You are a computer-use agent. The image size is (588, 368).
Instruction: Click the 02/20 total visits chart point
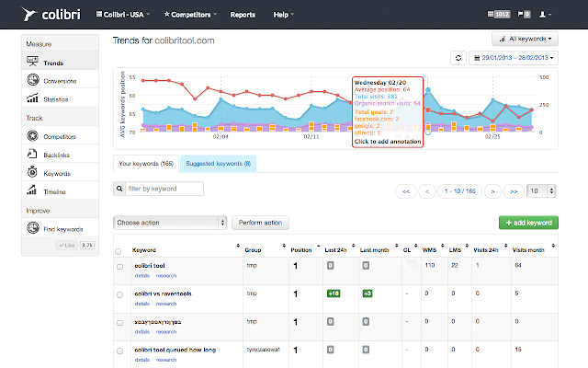[x=428, y=90]
